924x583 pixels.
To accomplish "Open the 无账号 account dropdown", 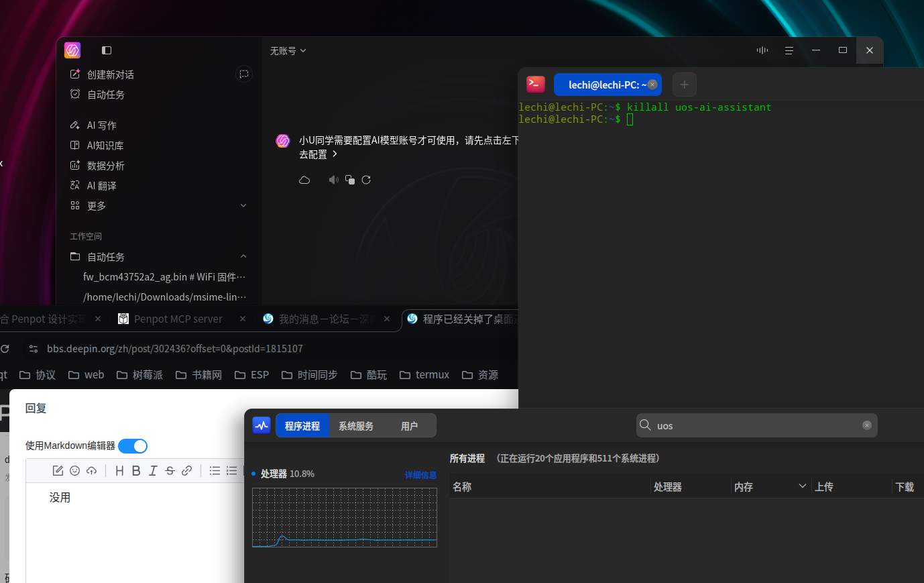I will [288, 51].
